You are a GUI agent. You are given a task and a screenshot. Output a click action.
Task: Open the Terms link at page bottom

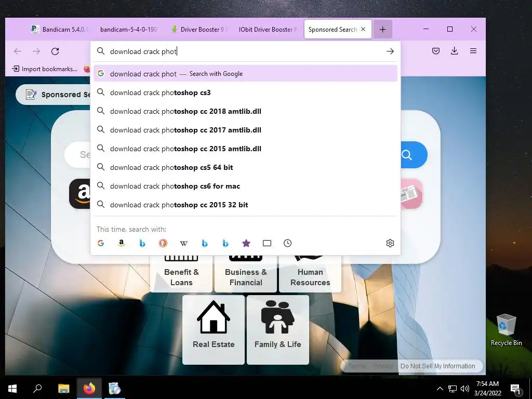tap(357, 366)
